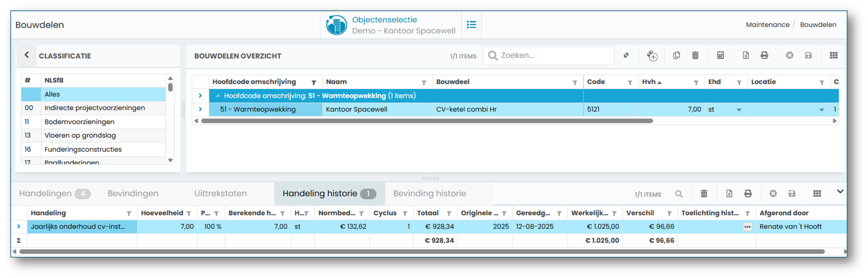The image size is (868, 278).
Task: Open the Locatie dropdown in the bouwdeel row
Action: [x=822, y=110]
